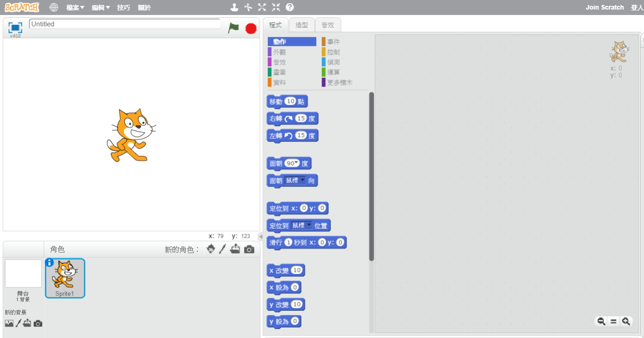Click the 10 field in 移動 block

pyautogui.click(x=290, y=101)
